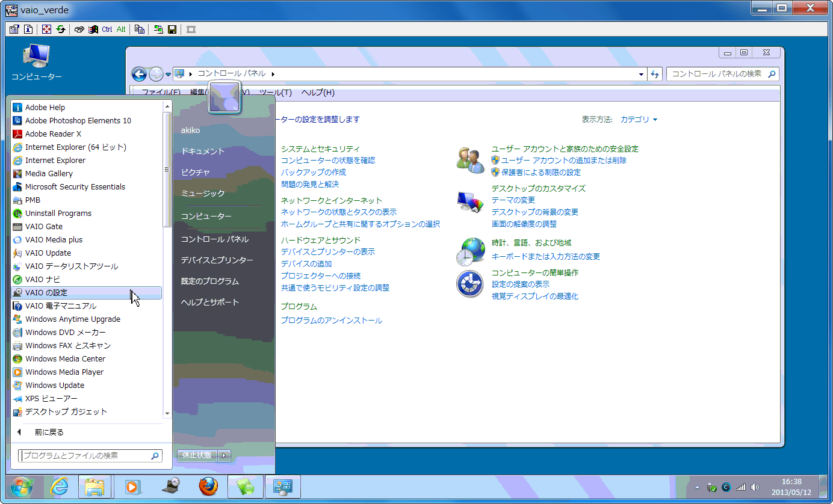This screenshot has width=833, height=504.
Task: Open プログラムのアンインストール link
Action: pos(332,321)
